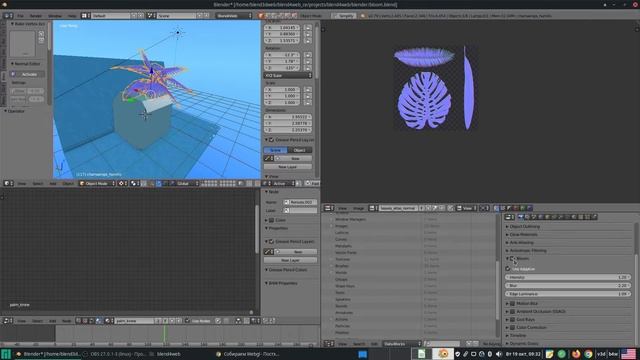This screenshot has height=360, width=640.
Task: Select the Render tab icon in properties editor
Action: 520,217
